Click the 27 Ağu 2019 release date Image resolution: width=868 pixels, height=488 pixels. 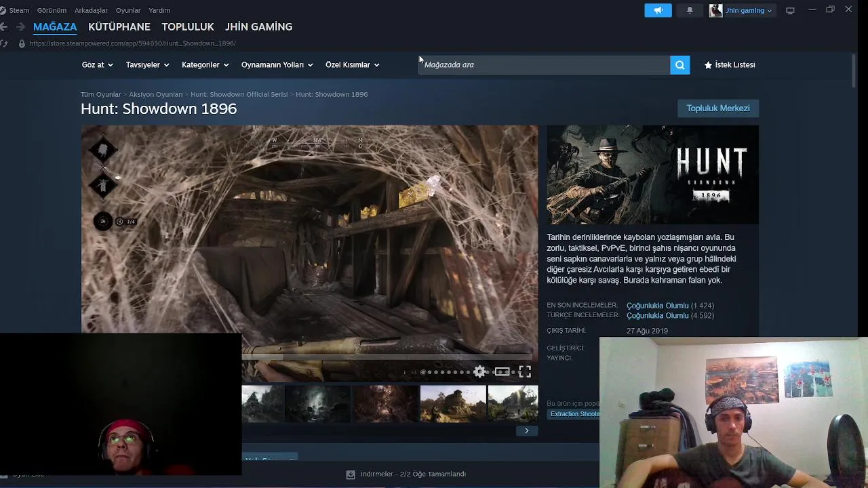click(647, 331)
